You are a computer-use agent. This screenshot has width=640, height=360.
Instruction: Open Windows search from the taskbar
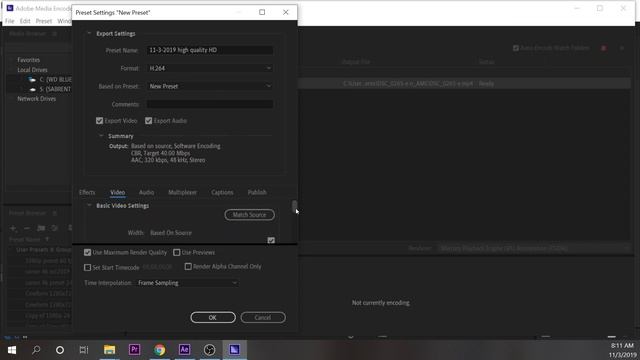point(36,350)
